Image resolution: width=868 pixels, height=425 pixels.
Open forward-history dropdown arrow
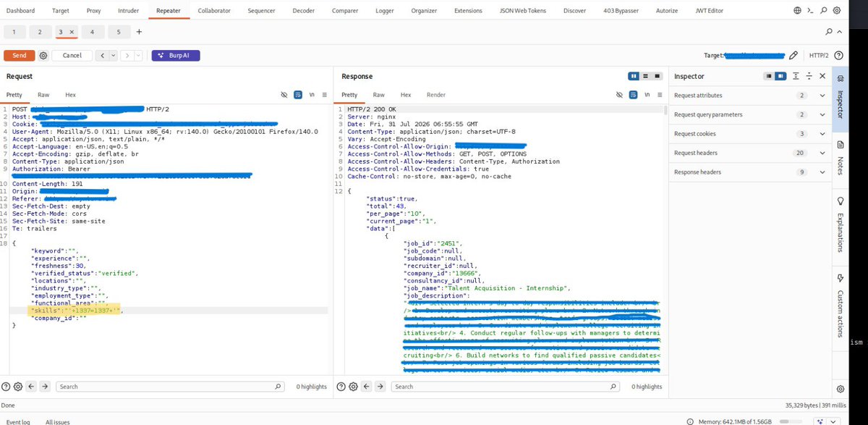coord(138,56)
